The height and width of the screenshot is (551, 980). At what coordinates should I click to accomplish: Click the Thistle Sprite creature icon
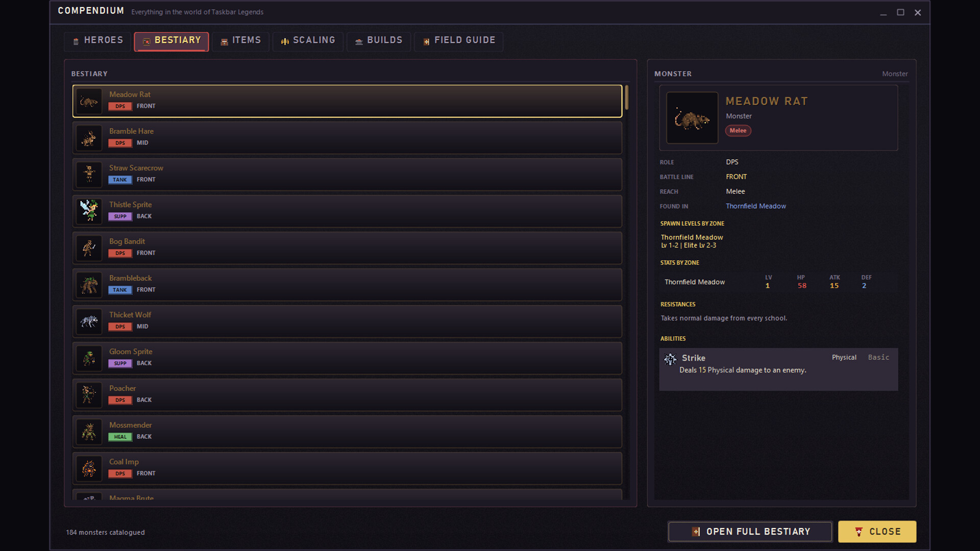(89, 212)
